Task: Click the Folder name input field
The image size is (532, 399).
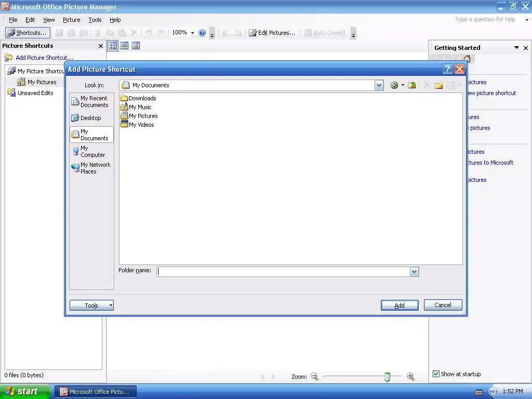Action: coord(283,272)
